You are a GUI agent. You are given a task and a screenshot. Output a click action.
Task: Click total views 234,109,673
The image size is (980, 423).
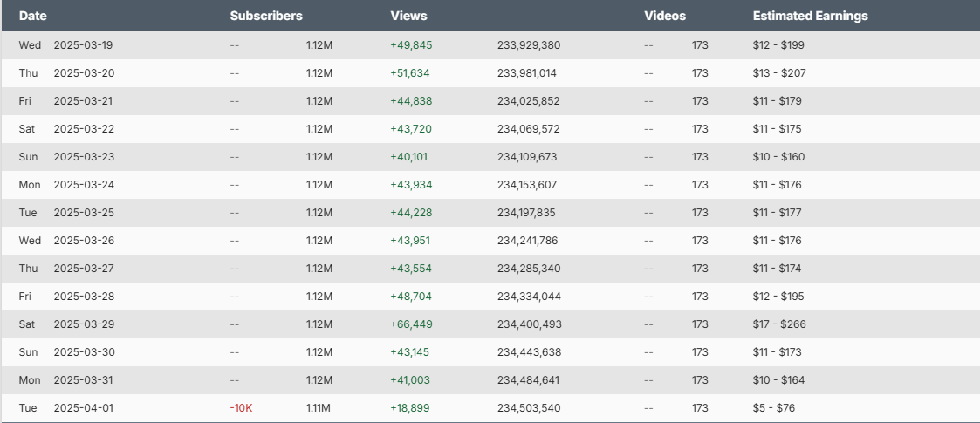(x=527, y=157)
